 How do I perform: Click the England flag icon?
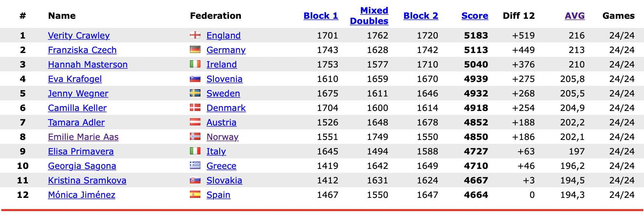point(195,35)
